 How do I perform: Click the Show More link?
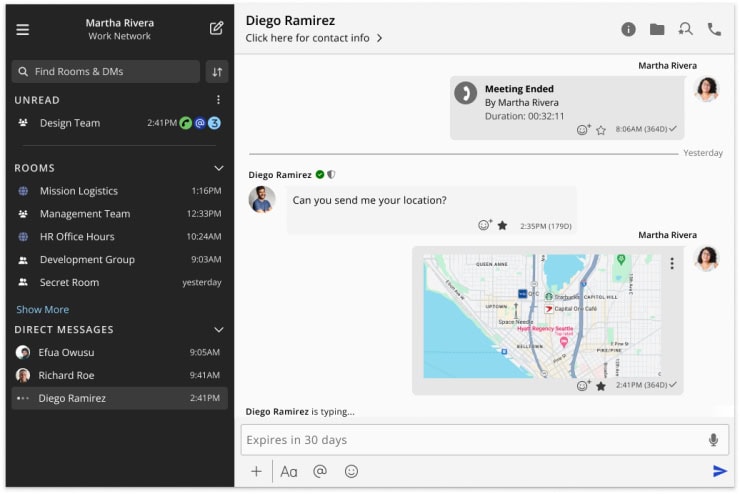(42, 310)
